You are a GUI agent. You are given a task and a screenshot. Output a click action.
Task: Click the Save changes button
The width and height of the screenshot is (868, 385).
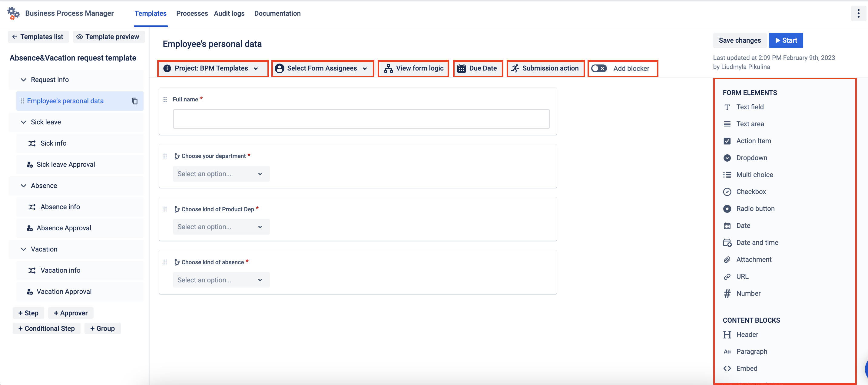(x=739, y=41)
